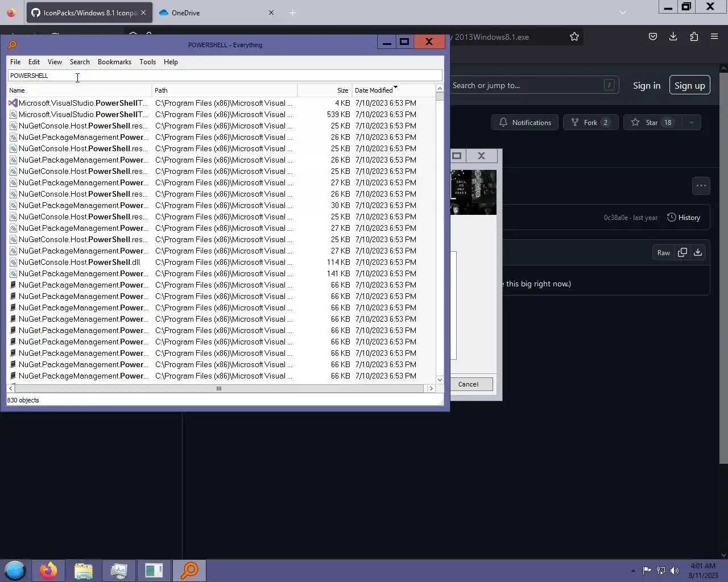Screen dimensions: 728x582
Task: Close the OneDrive tab
Action: click(x=271, y=13)
